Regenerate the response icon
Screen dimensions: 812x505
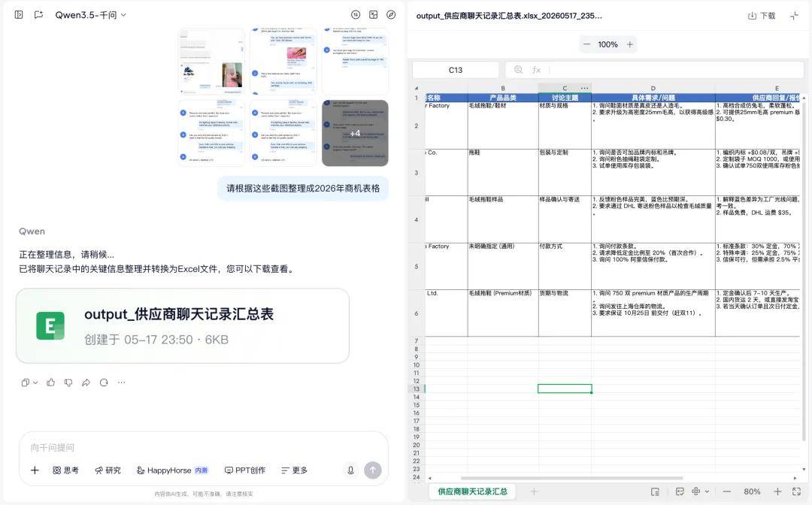(x=104, y=383)
